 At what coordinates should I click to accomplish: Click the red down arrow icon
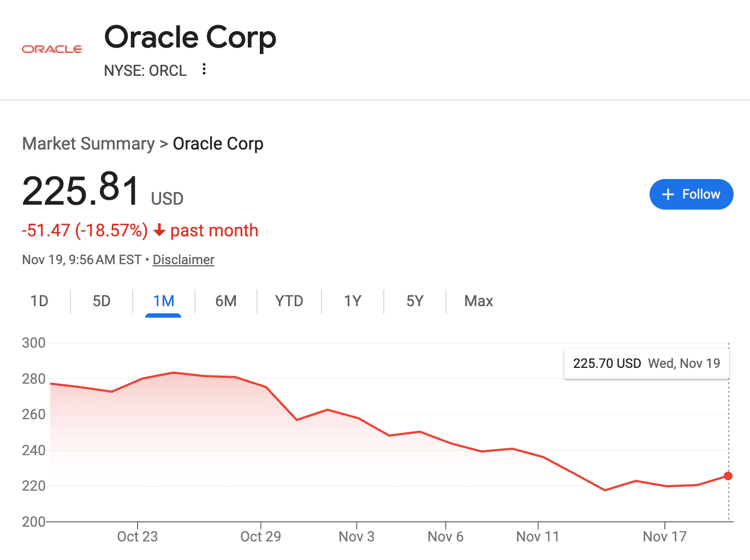[x=159, y=230]
